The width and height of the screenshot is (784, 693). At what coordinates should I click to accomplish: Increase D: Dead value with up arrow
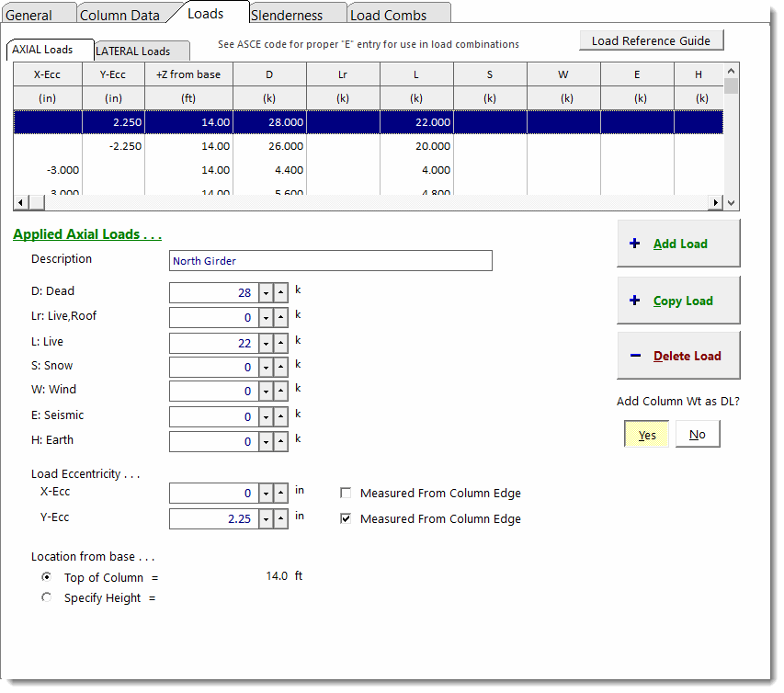coord(280,292)
